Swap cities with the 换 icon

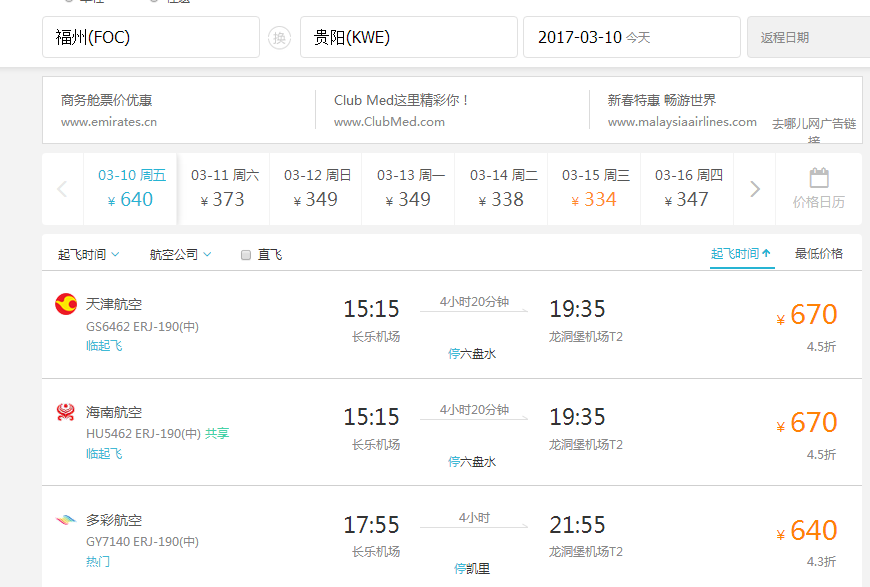(280, 36)
